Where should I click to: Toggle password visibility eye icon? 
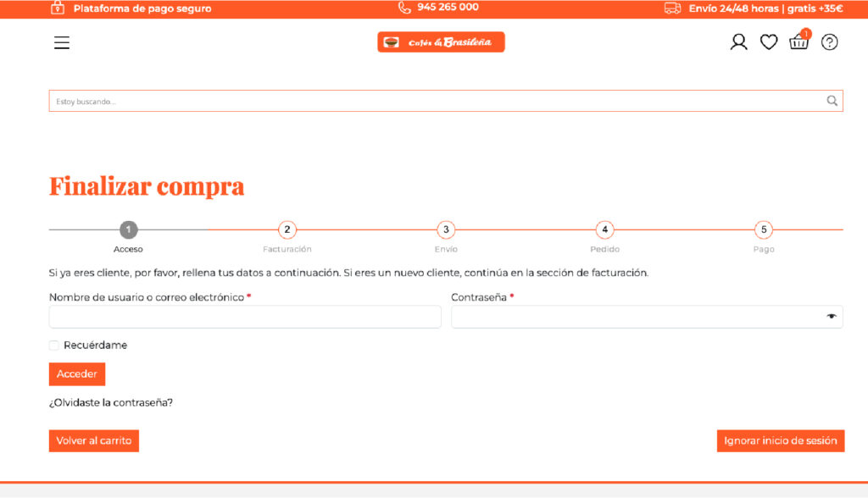point(832,317)
